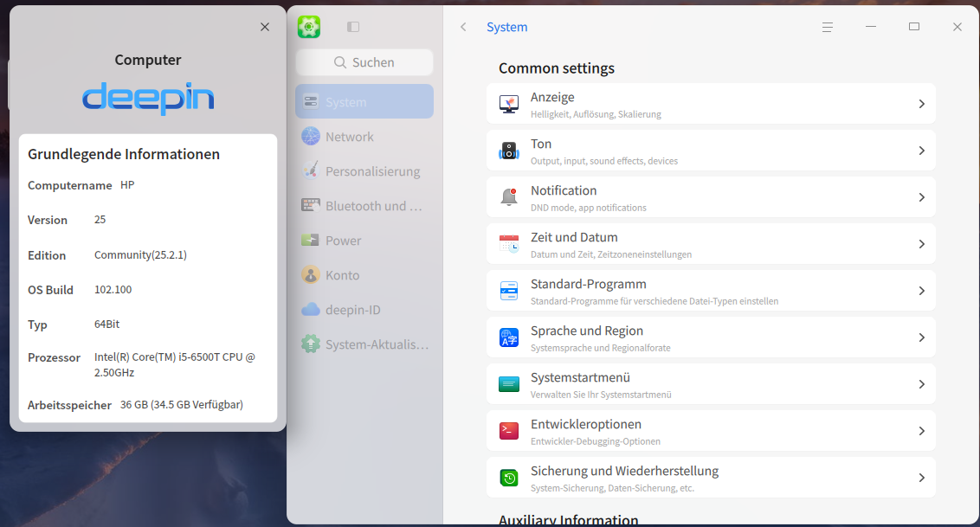The image size is (980, 527).
Task: Click the Sprache und Region icon
Action: (x=509, y=337)
